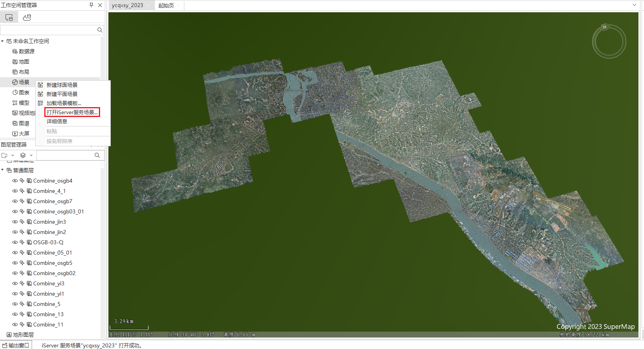
Task: Click the new planar scene icon
Action: [x=40, y=94]
